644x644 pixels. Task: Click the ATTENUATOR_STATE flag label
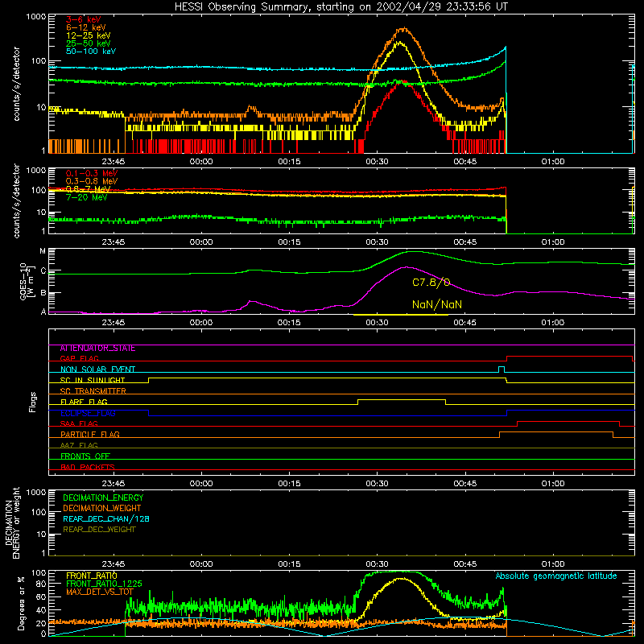click(x=97, y=349)
